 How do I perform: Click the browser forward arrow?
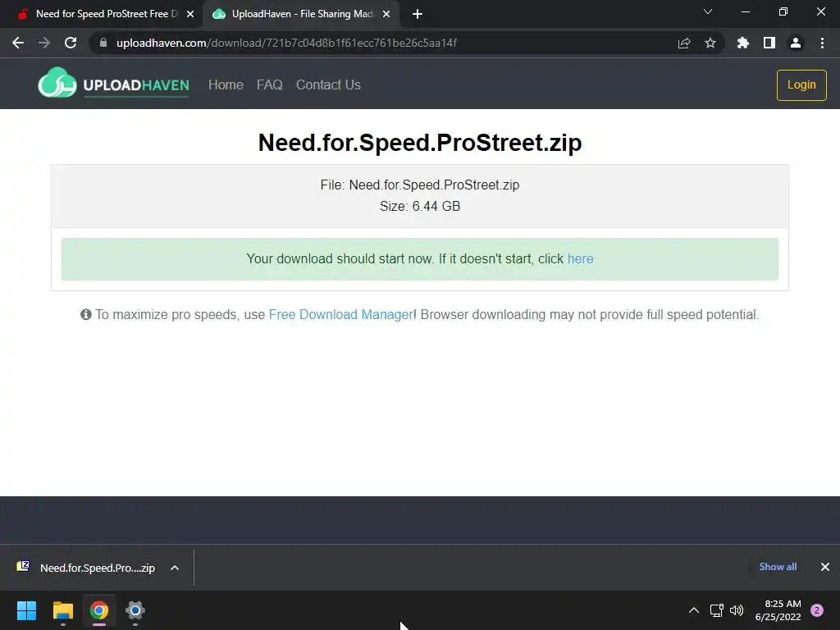point(44,43)
